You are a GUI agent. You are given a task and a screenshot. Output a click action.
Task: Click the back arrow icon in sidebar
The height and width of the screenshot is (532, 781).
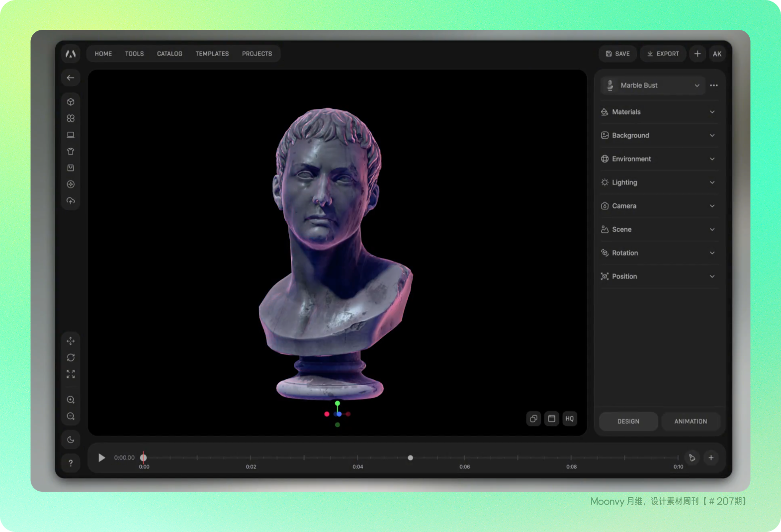[x=71, y=78]
